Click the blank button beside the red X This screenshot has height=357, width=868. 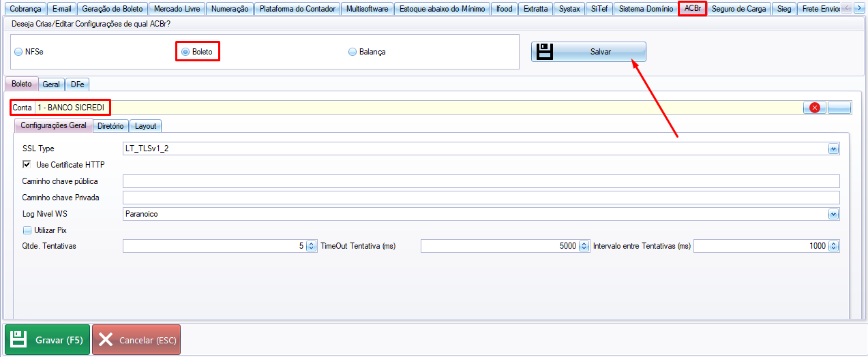click(x=839, y=108)
